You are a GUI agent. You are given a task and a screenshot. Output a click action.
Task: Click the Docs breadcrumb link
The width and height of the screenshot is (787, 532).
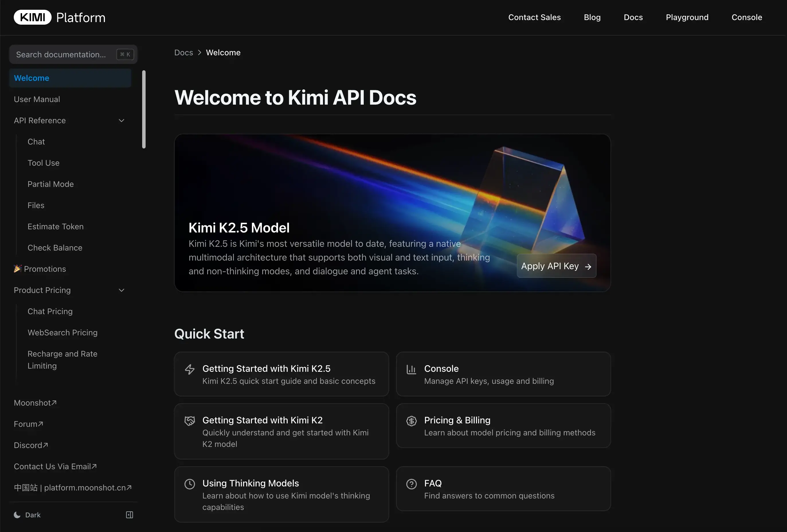pyautogui.click(x=183, y=52)
